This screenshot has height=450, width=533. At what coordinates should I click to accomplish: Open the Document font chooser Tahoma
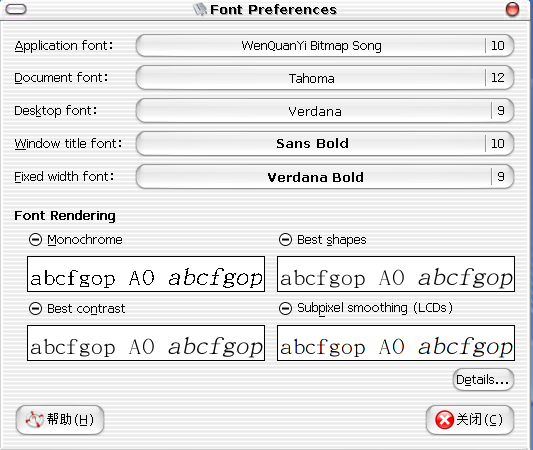click(325, 78)
